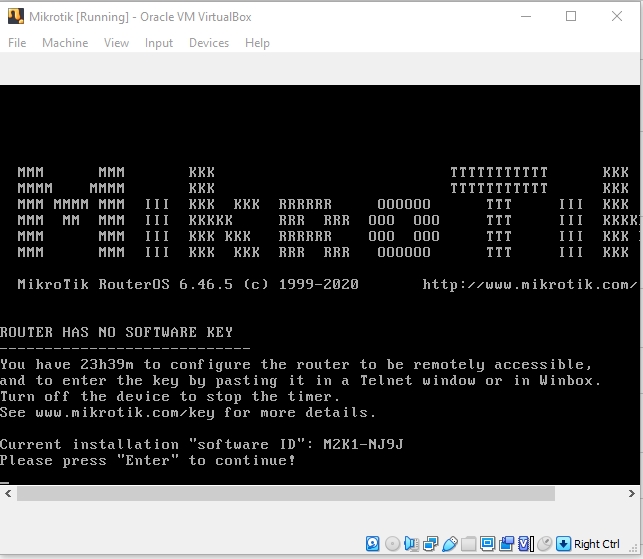Click the display settings status icon
Viewport: 643px width, 559px height.
pyautogui.click(x=488, y=544)
